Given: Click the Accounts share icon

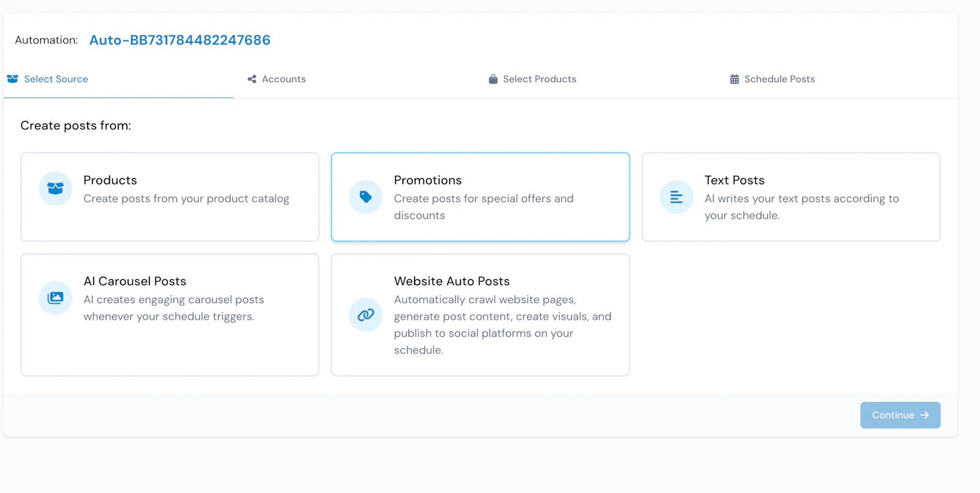Looking at the screenshot, I should click(252, 79).
